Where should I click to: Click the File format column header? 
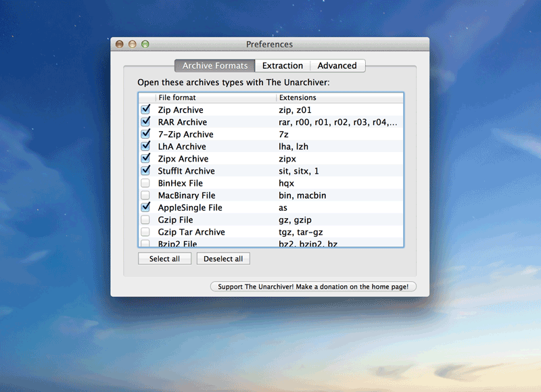point(216,97)
